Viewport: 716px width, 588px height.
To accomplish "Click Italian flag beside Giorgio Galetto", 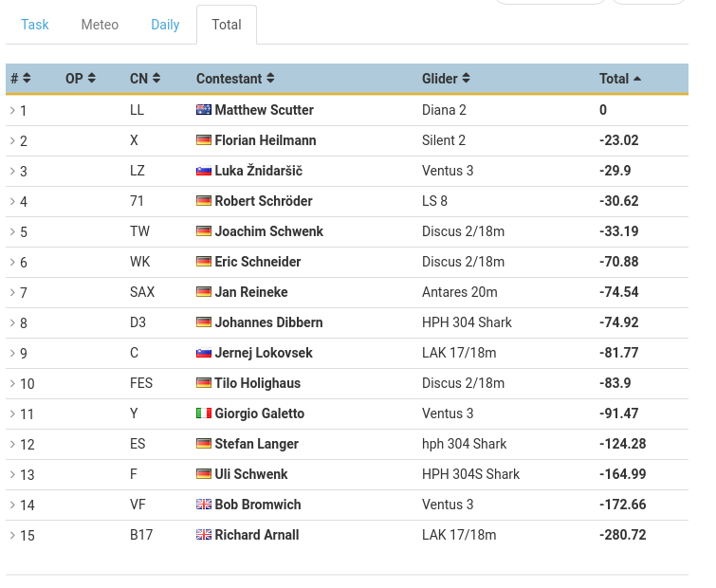I will click(x=204, y=413).
